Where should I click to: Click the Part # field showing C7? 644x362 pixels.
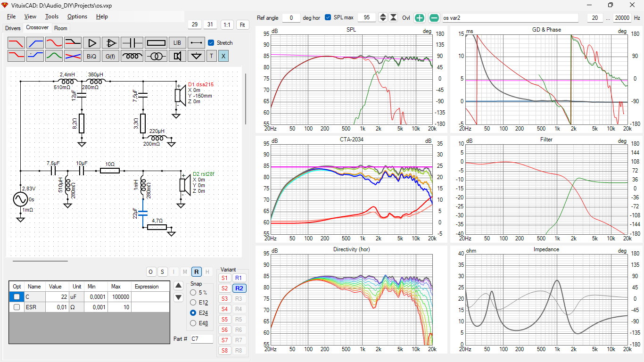pyautogui.click(x=202, y=339)
